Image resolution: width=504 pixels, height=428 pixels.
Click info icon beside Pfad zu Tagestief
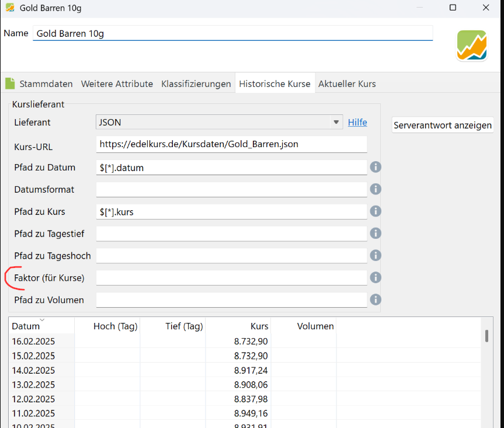click(x=376, y=234)
